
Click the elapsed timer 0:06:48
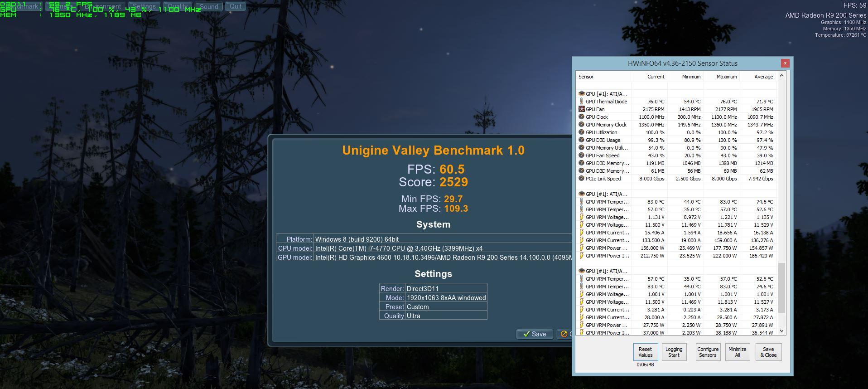tap(645, 365)
